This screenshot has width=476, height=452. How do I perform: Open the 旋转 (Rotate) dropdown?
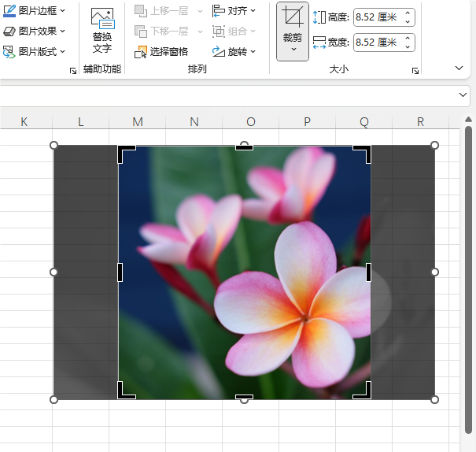pos(234,52)
